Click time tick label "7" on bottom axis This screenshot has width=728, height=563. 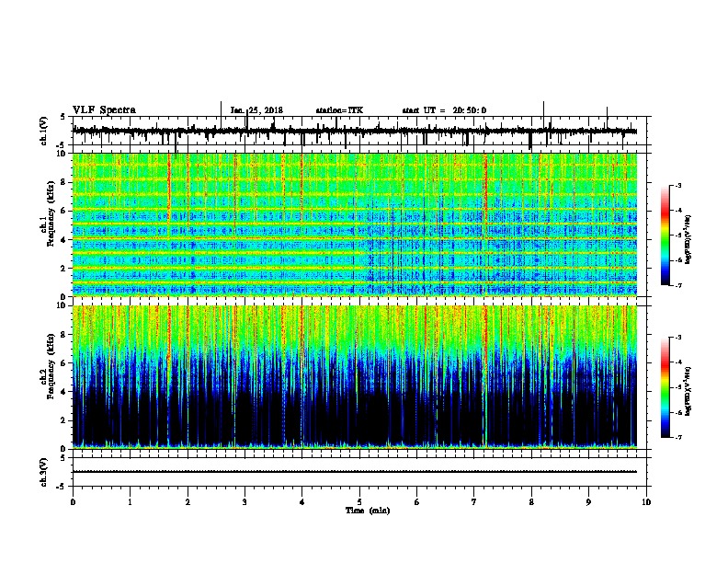tap(474, 502)
